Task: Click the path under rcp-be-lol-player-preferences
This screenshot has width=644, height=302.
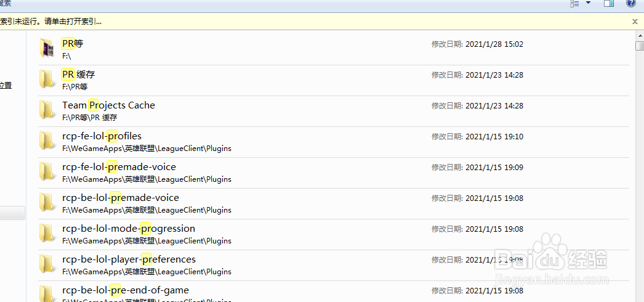Action: point(147,272)
